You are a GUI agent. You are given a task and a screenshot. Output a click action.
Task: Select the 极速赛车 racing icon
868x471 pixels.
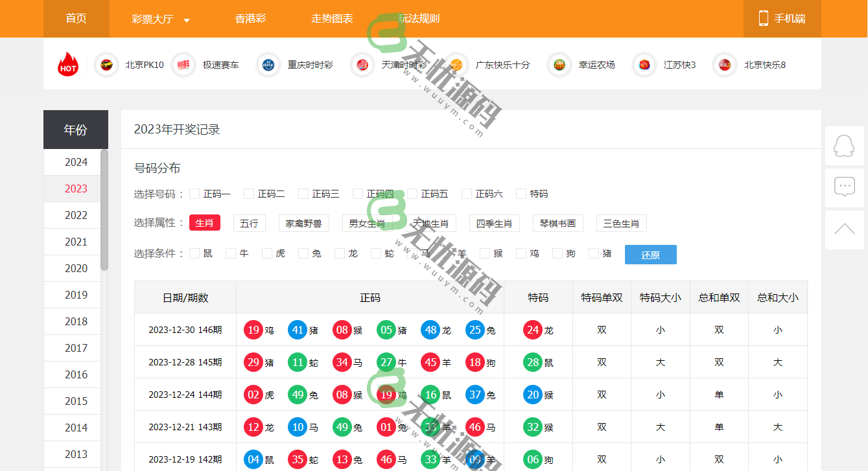(183, 65)
